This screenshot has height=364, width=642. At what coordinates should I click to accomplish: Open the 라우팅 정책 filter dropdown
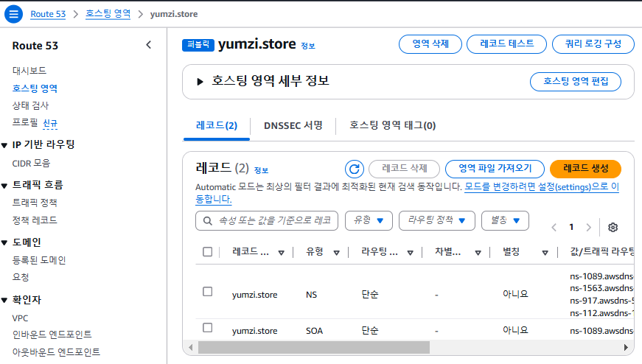[x=437, y=221]
